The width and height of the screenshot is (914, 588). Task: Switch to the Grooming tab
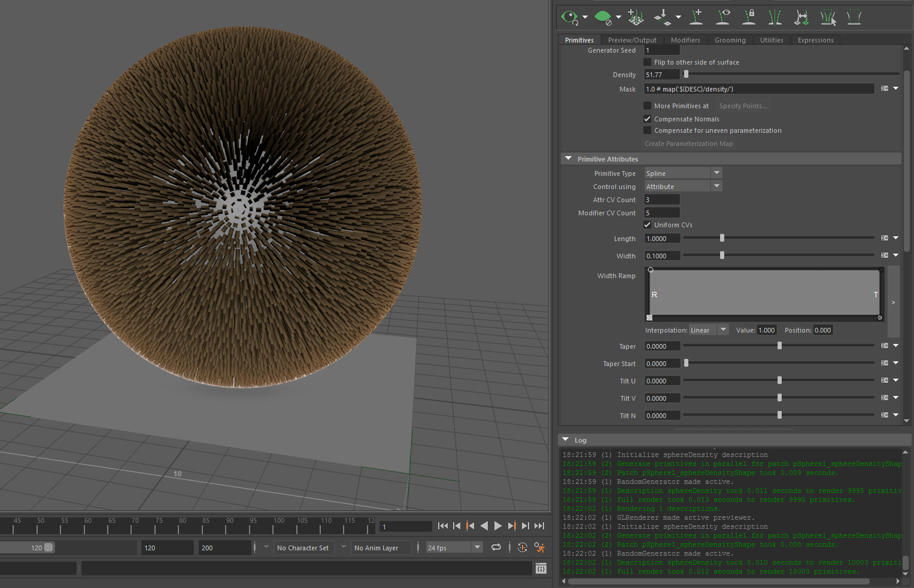coord(730,40)
